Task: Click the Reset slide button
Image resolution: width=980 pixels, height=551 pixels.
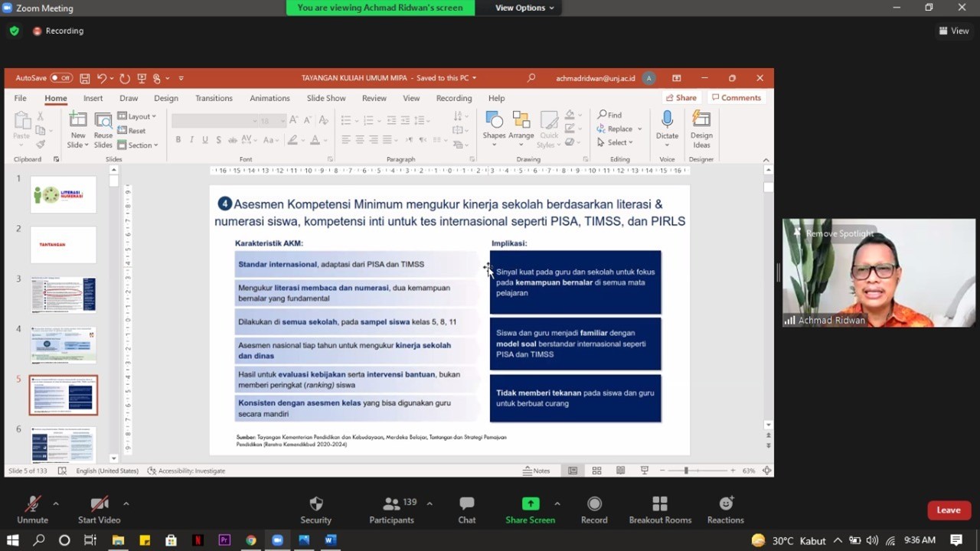Action: (x=132, y=131)
